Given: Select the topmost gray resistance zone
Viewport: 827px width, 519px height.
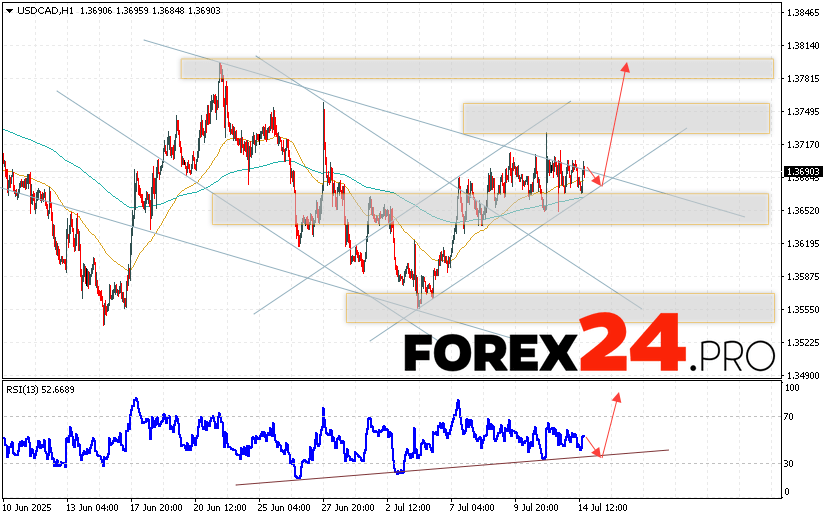Looking at the screenshot, I should pos(477,68).
